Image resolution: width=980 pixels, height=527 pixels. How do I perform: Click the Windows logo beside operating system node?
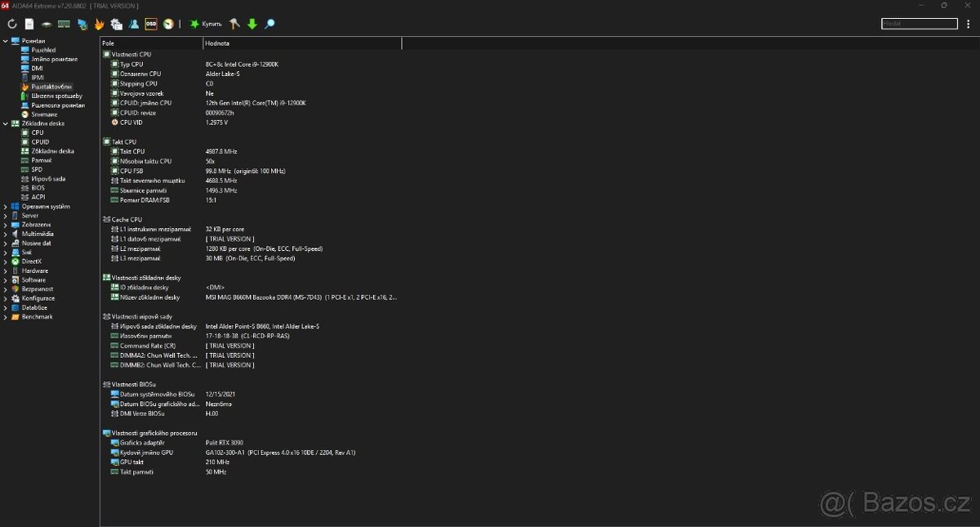[x=15, y=207]
